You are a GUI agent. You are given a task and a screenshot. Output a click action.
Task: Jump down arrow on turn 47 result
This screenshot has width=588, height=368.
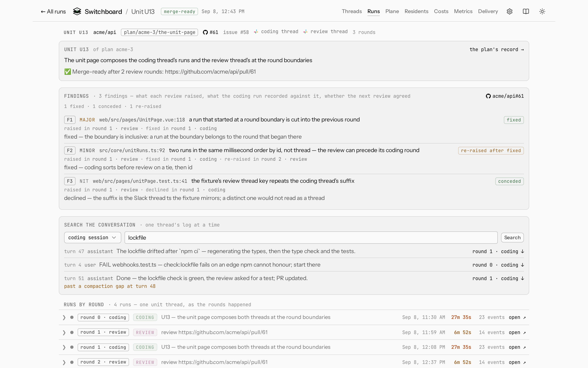(x=522, y=251)
